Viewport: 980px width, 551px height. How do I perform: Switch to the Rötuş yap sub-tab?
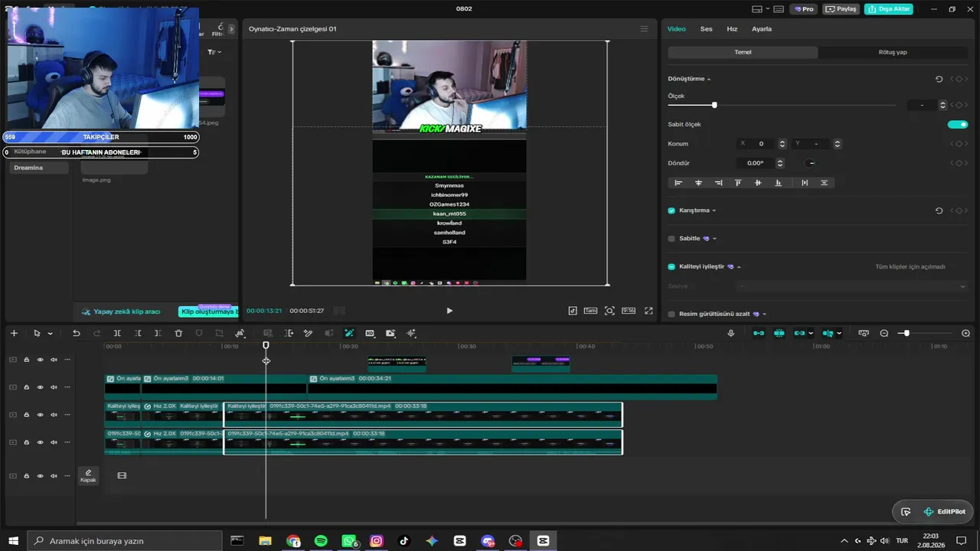(893, 52)
